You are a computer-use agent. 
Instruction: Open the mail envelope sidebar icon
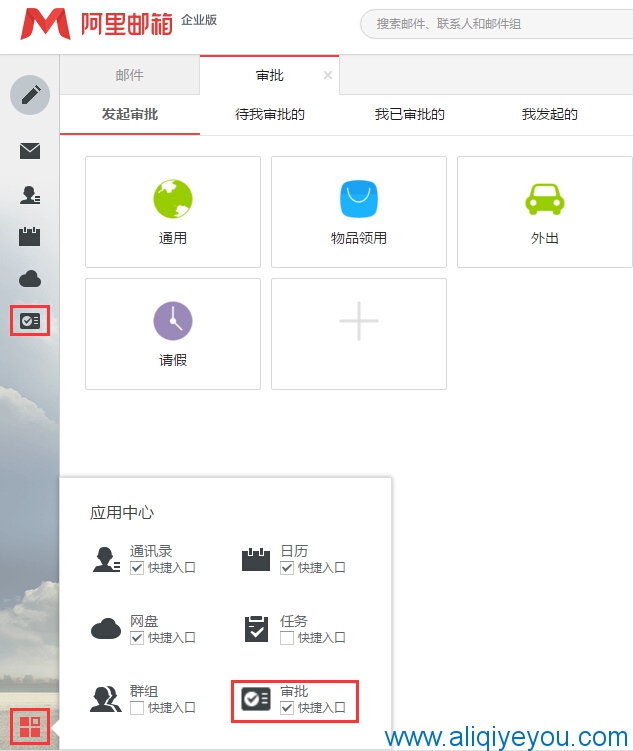[x=30, y=150]
